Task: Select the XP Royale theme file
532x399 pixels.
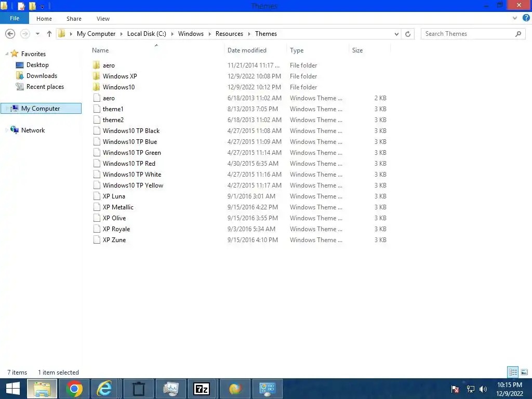Action: click(x=116, y=229)
